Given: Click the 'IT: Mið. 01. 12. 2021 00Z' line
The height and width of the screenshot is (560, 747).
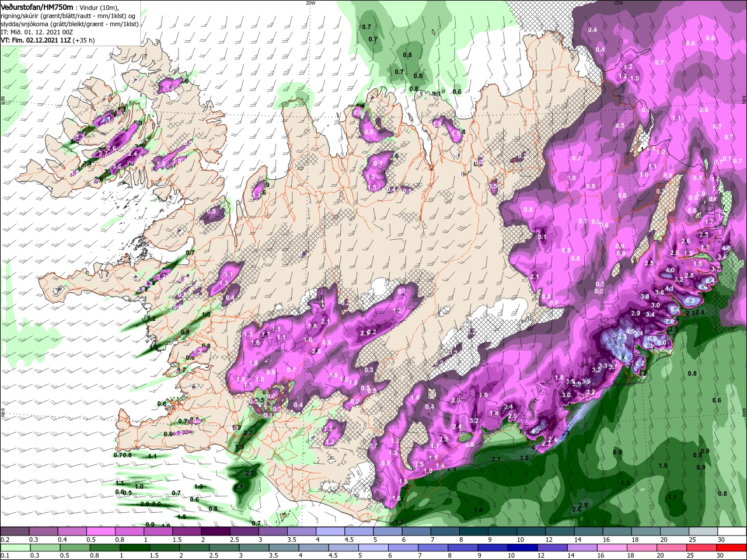Looking at the screenshot, I should (x=37, y=32).
